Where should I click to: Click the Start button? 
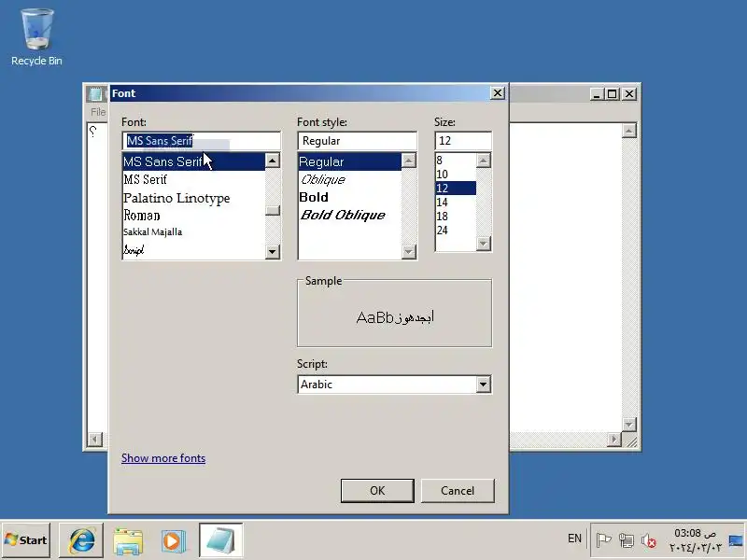tap(26, 540)
